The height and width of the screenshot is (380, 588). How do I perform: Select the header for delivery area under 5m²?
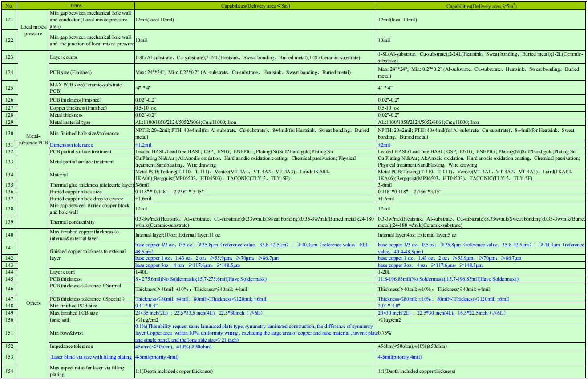pyautogui.click(x=255, y=6)
